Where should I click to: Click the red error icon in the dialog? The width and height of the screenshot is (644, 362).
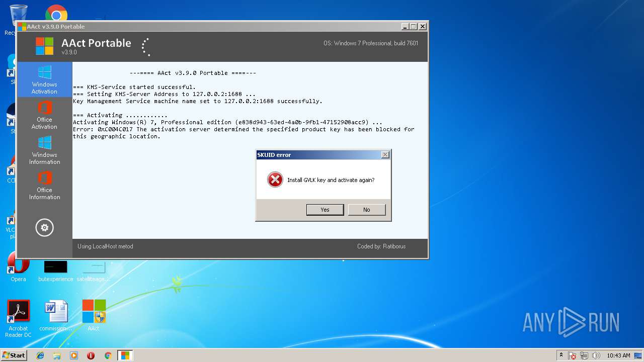(275, 179)
